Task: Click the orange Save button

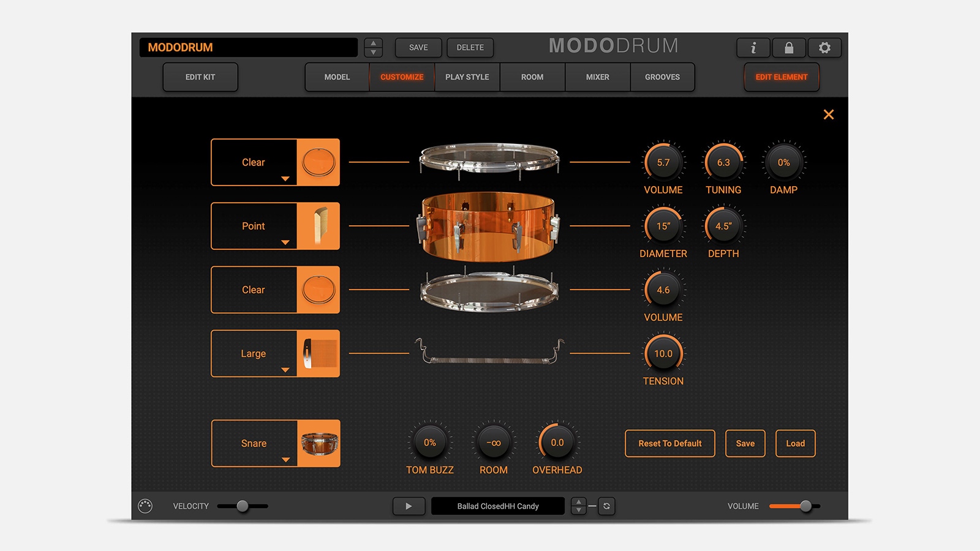Action: tap(745, 443)
